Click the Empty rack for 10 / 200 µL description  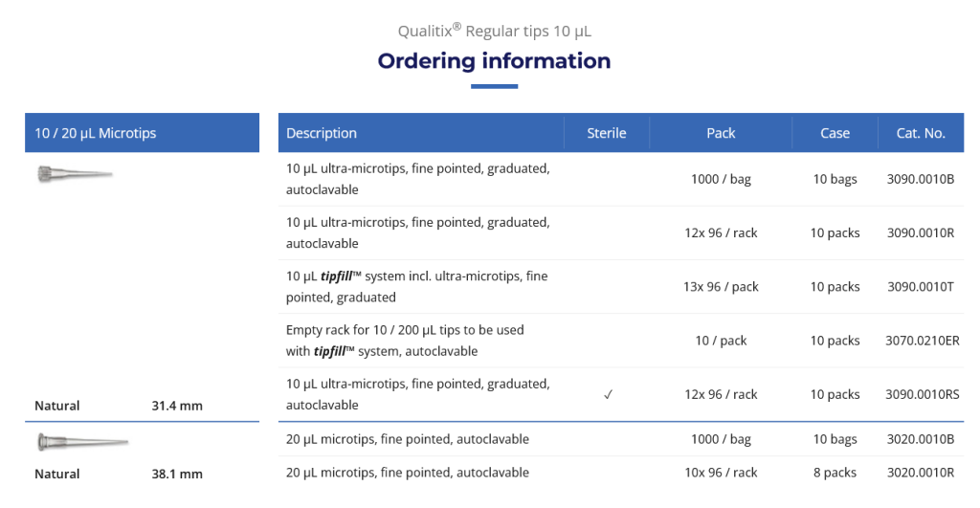405,340
